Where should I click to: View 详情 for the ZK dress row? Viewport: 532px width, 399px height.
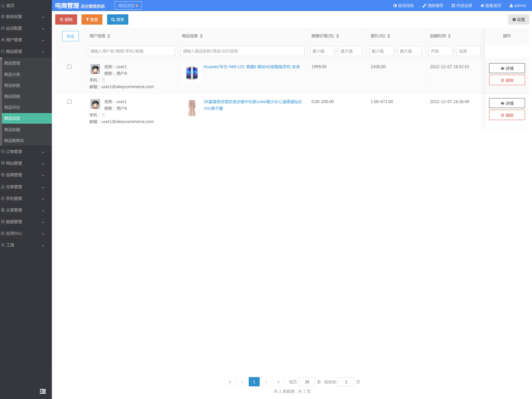(507, 103)
